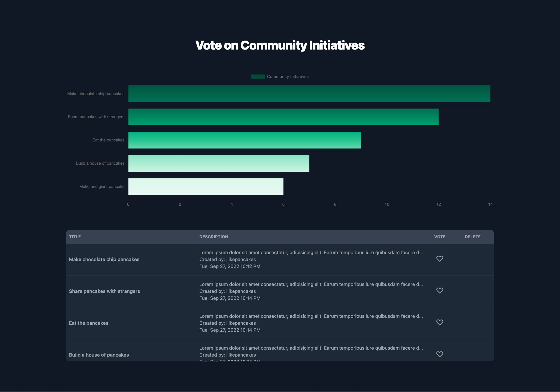Vote heart for Build a house of pancakes
Viewport: 560px width, 392px height.
[440, 354]
